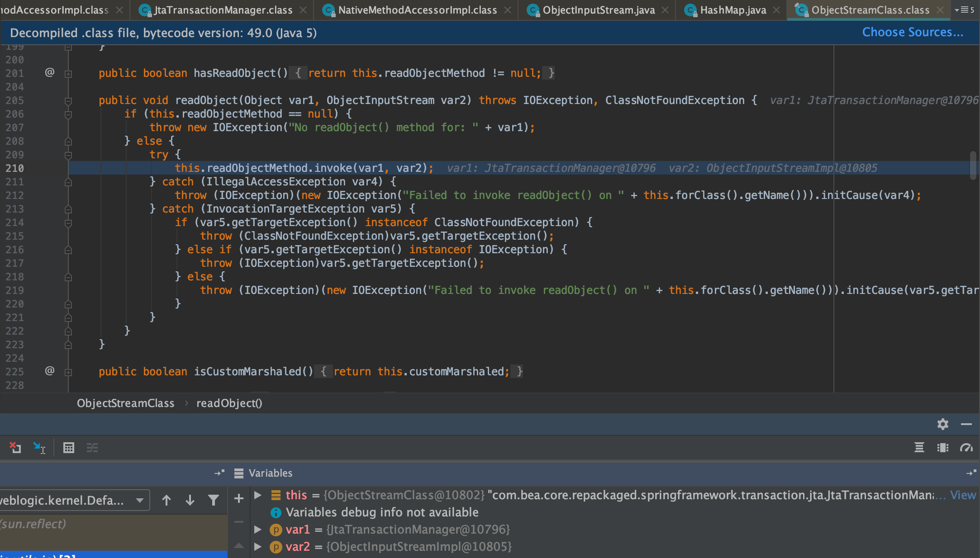
Task: Expand the 'this' variable node
Action: click(x=258, y=495)
